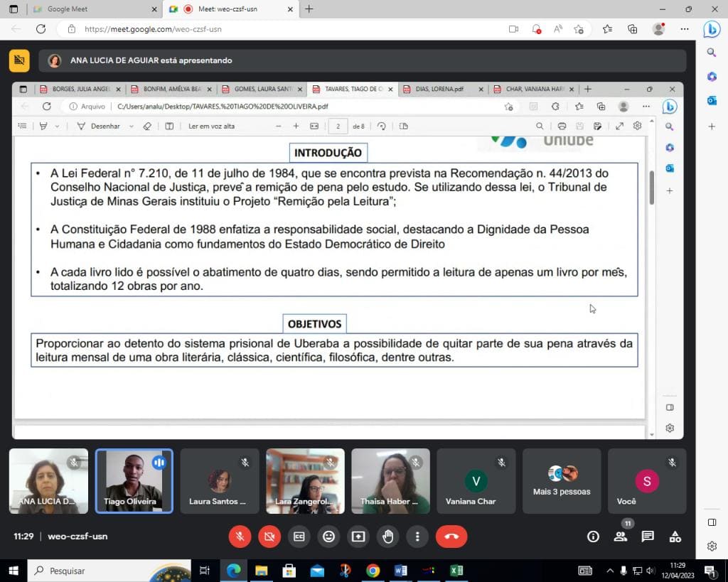Show the participants list

[620, 537]
